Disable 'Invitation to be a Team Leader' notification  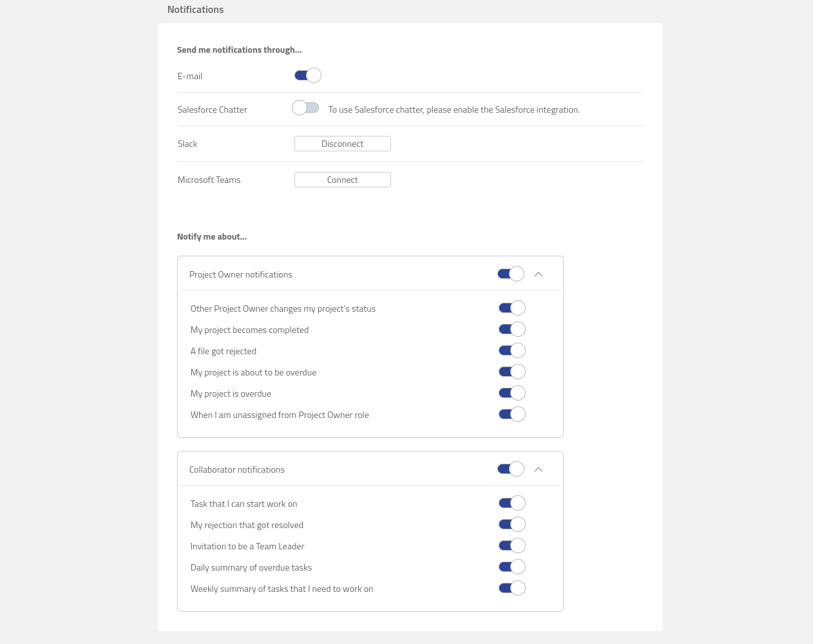[x=512, y=545]
